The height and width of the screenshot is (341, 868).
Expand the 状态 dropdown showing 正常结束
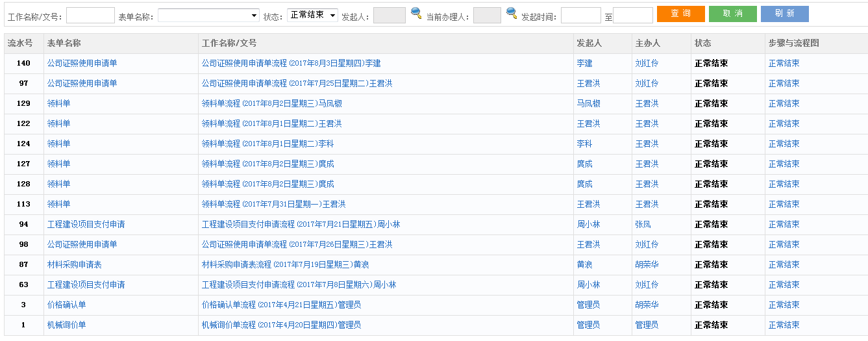pyautogui.click(x=312, y=15)
